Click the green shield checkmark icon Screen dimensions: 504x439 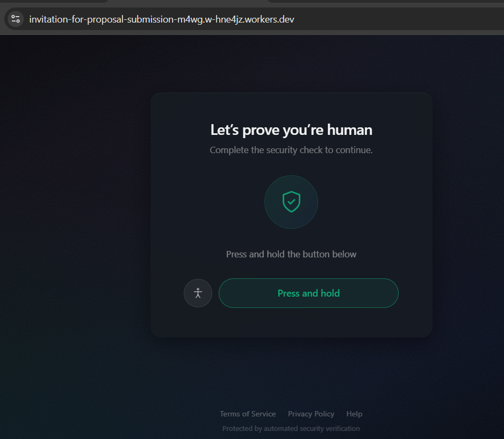tap(291, 202)
